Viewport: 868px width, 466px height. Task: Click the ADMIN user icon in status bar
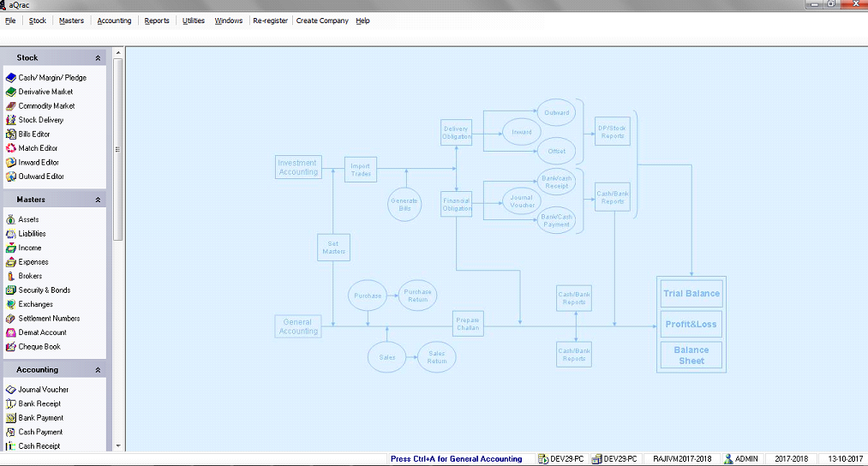728,459
